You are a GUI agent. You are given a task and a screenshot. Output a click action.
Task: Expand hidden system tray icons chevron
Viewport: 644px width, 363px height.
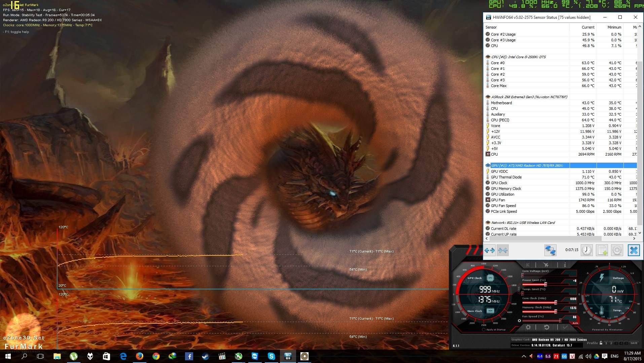(x=524, y=356)
